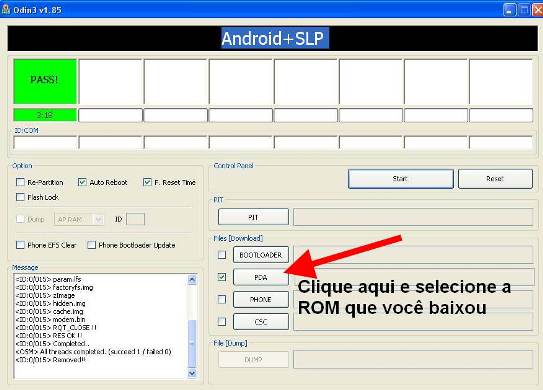
Task: Click the ID input field
Action: (x=135, y=219)
